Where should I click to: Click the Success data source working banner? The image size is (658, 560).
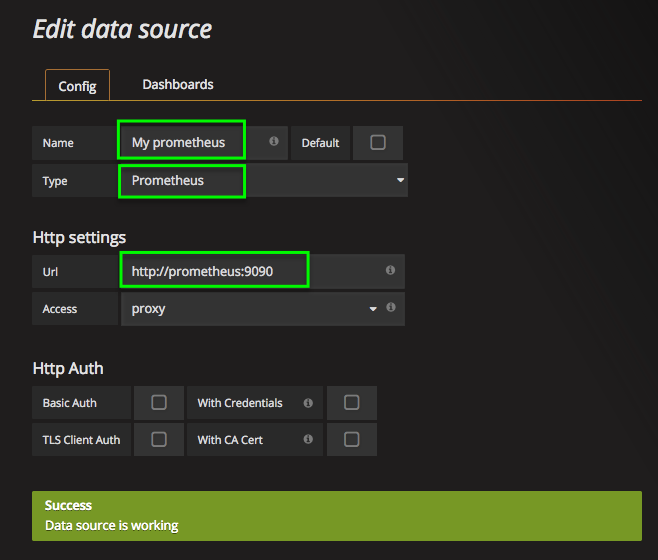tap(337, 516)
